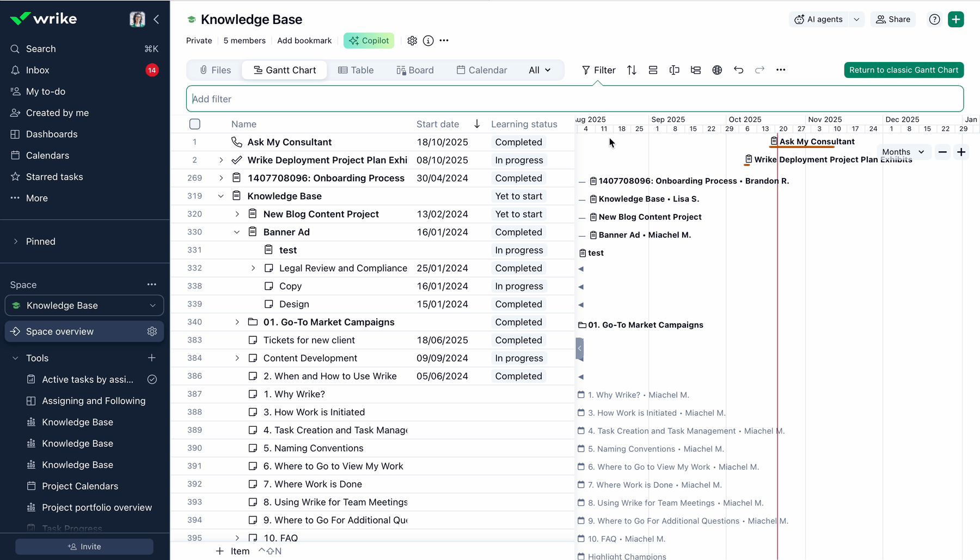Click the Copilot button
Image resolution: width=980 pixels, height=560 pixels.
point(369,41)
